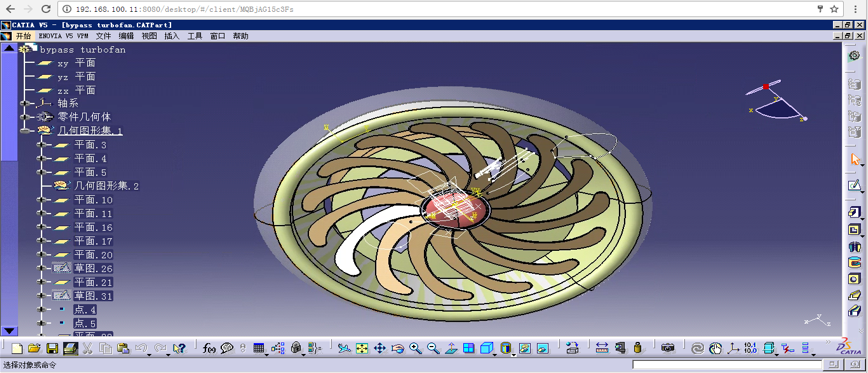868x373 pixels.
Task: Open the 编辑 menu
Action: pyautogui.click(x=126, y=36)
